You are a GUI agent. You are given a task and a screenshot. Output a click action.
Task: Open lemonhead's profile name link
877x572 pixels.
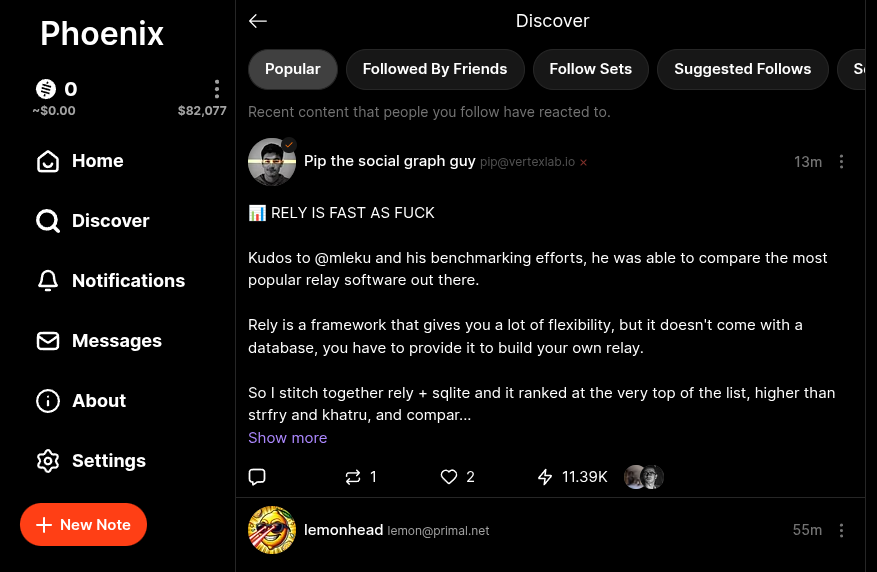point(344,530)
